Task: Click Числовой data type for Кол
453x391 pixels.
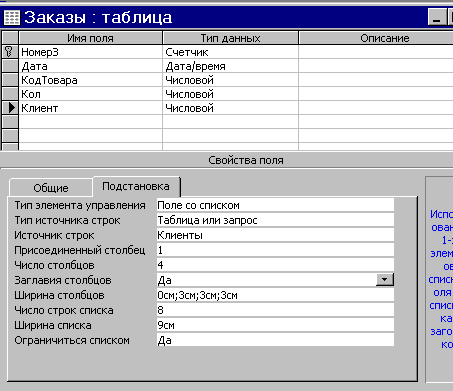Action: click(230, 94)
